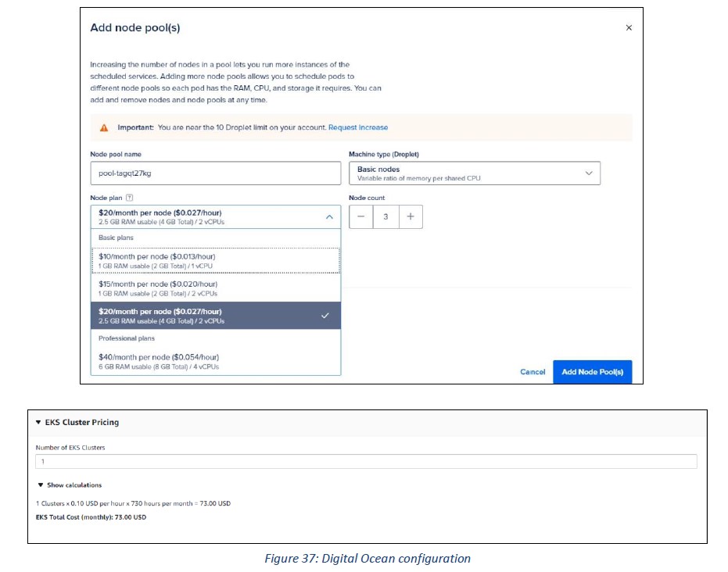Viewport: 728px width, 572px height.
Task: Decrease the node count with minus
Action: click(360, 216)
